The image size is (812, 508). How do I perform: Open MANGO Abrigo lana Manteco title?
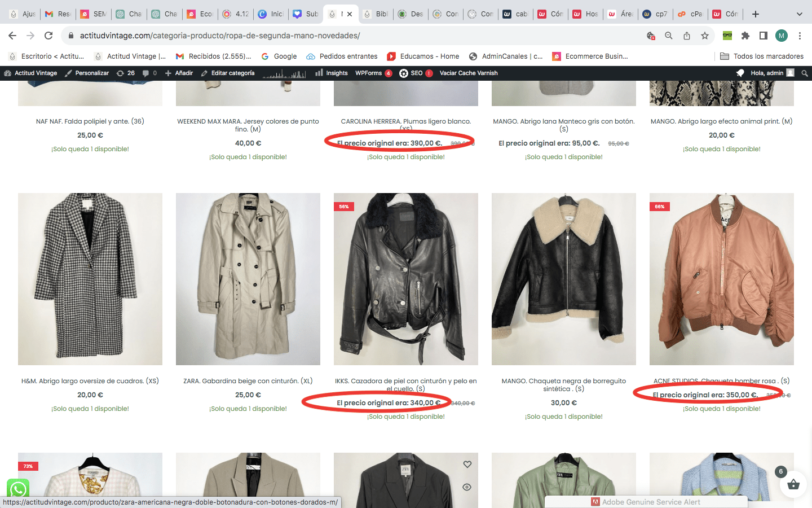tap(564, 125)
